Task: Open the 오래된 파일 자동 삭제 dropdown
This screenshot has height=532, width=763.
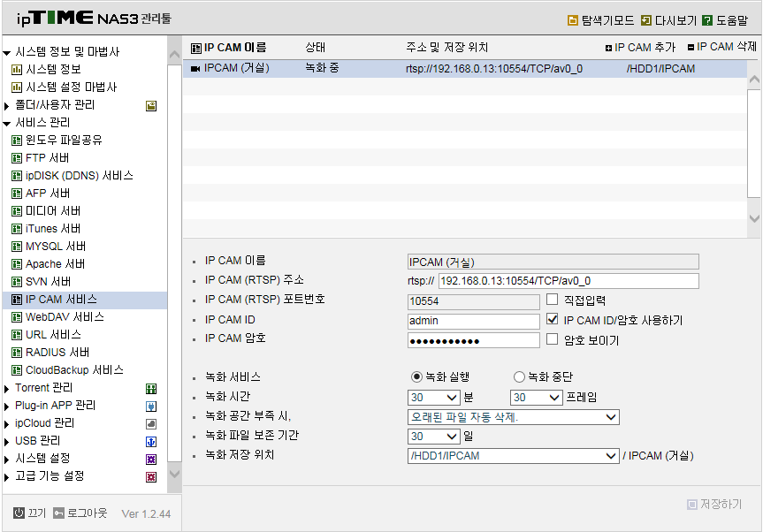Action: (x=514, y=417)
